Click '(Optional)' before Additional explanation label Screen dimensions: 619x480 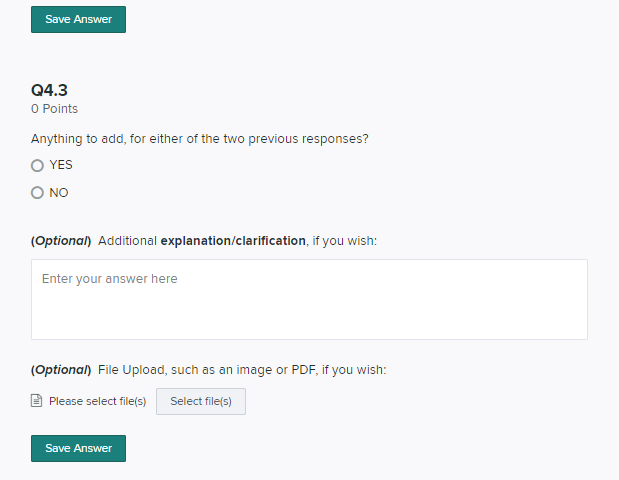tap(61, 241)
